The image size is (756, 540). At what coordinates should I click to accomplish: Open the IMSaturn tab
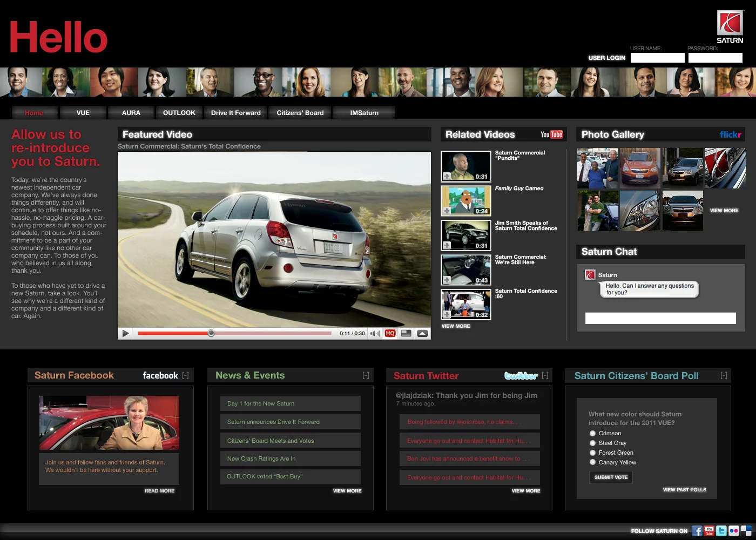click(364, 112)
